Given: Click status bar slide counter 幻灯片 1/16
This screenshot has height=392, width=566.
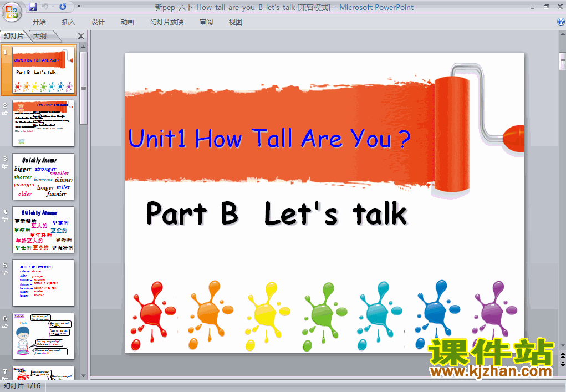Looking at the screenshot, I should click(x=22, y=386).
